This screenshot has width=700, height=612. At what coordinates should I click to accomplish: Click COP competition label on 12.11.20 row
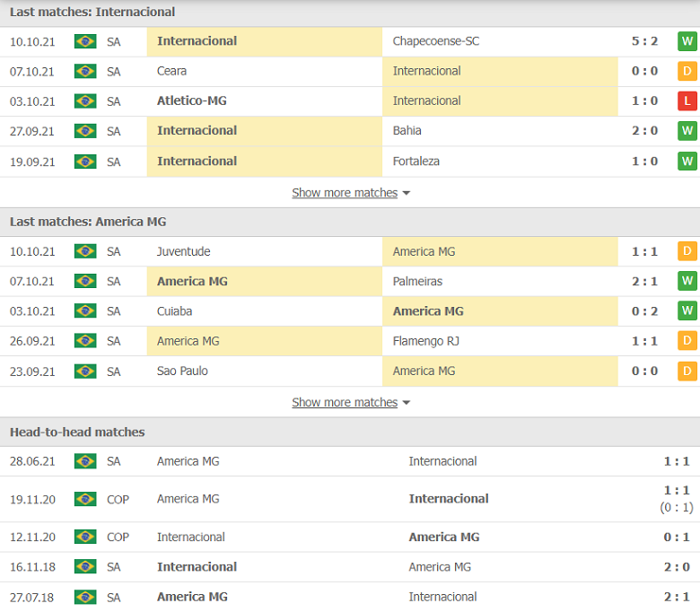118,537
